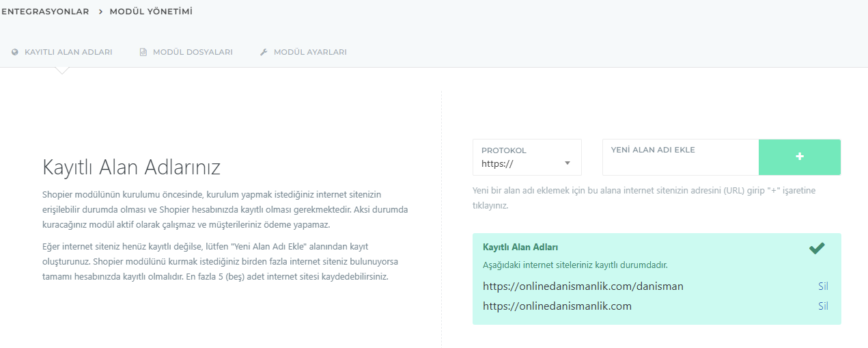868x348 pixels.
Task: Click the breadcrumb chevron after Entegrasyonlar
Action: coord(100,12)
